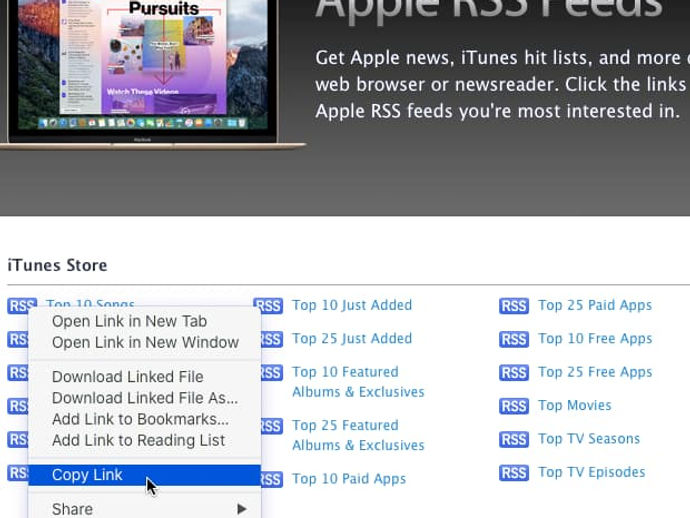Select Download Linked File As… entry
The image size is (690, 518).
click(145, 398)
